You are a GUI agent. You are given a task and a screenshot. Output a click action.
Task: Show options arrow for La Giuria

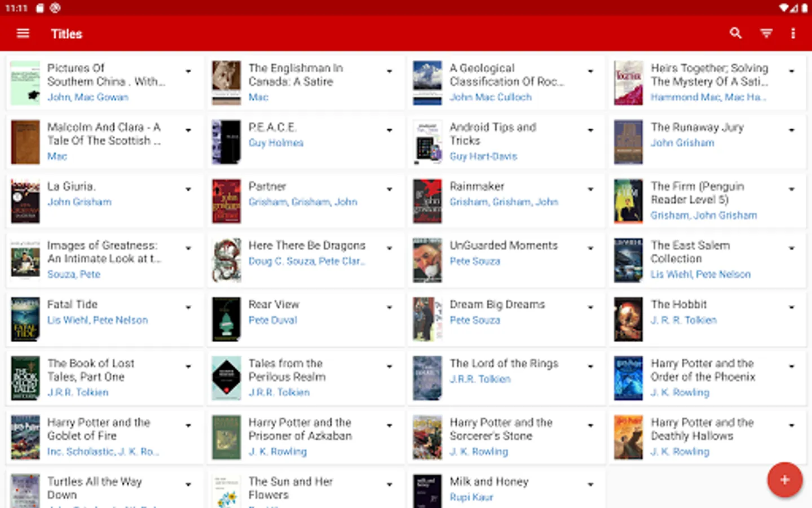pos(188,189)
